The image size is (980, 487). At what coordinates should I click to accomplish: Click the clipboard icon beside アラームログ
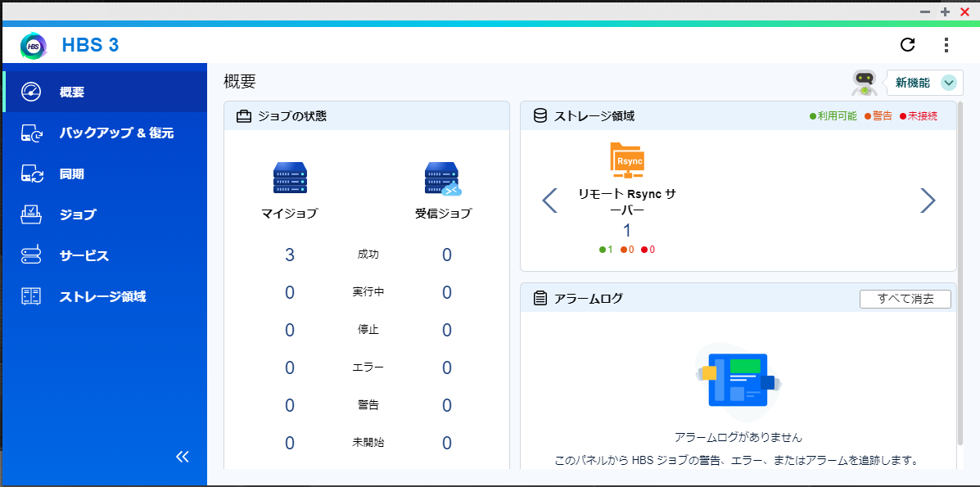540,299
